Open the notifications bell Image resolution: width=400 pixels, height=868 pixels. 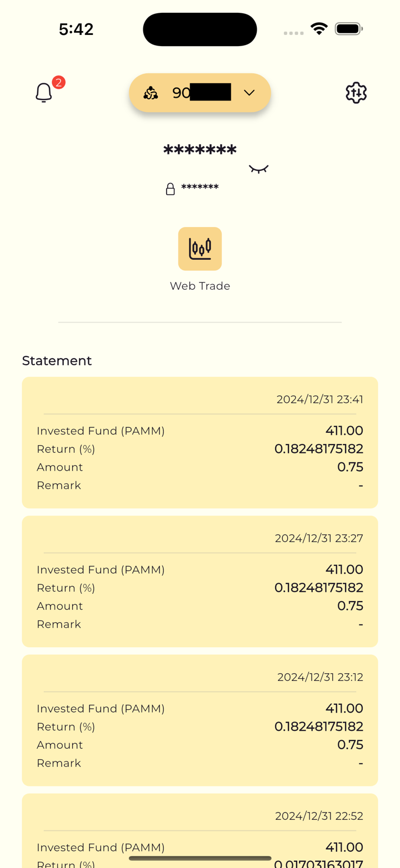click(43, 93)
